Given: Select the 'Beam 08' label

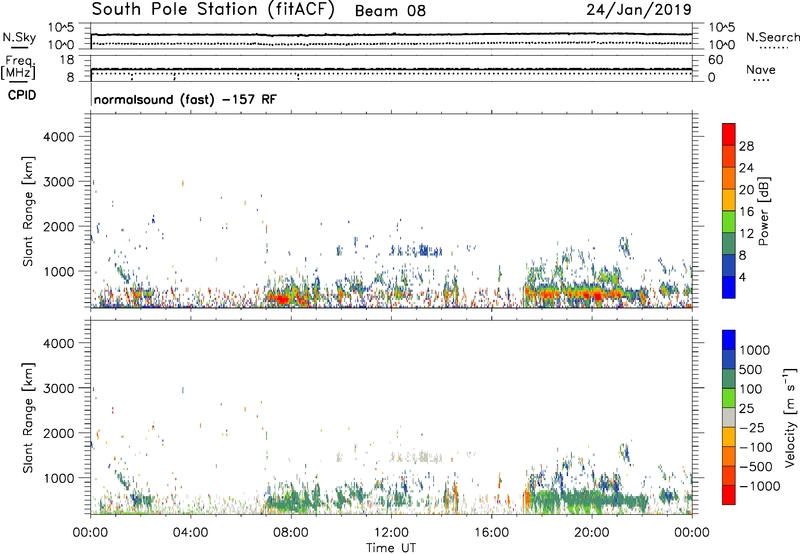Looking at the screenshot, I should click(390, 11).
